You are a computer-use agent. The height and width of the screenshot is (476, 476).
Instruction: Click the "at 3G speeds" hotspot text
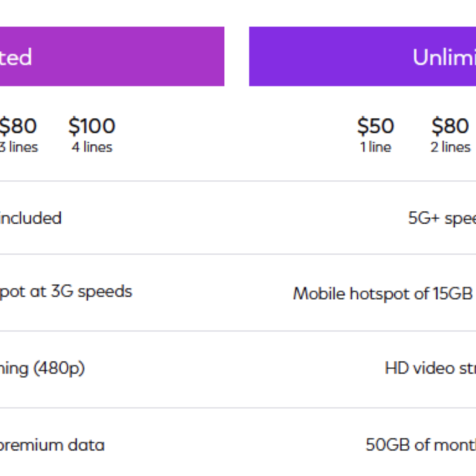tap(65, 292)
